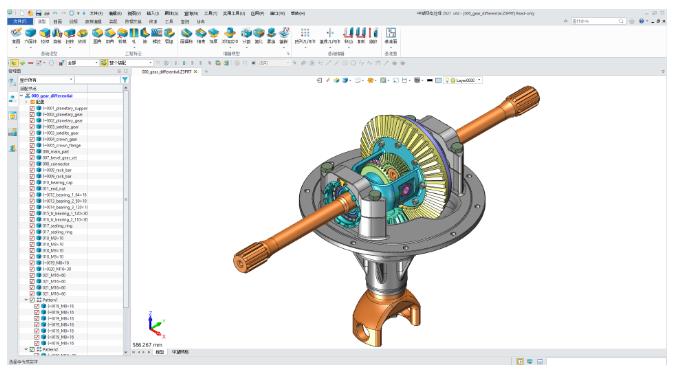The width and height of the screenshot is (681, 374).
Task: Open the Layer0000 layer dropdown
Action: [479, 80]
